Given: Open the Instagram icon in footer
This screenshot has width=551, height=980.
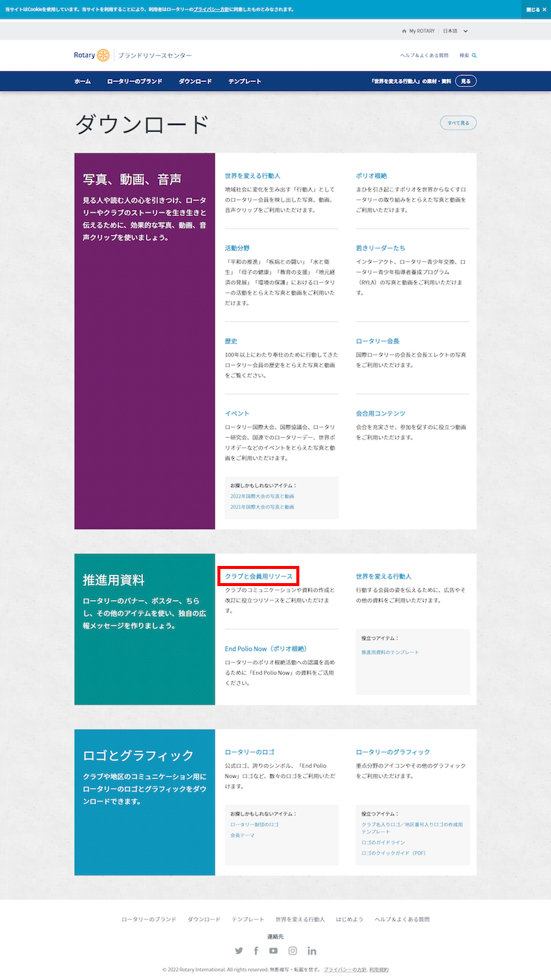Looking at the screenshot, I should tap(293, 951).
